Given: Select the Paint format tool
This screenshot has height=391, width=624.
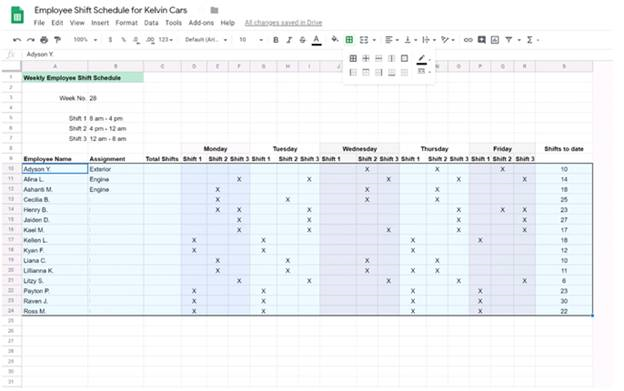Looking at the screenshot, I should click(57, 40).
